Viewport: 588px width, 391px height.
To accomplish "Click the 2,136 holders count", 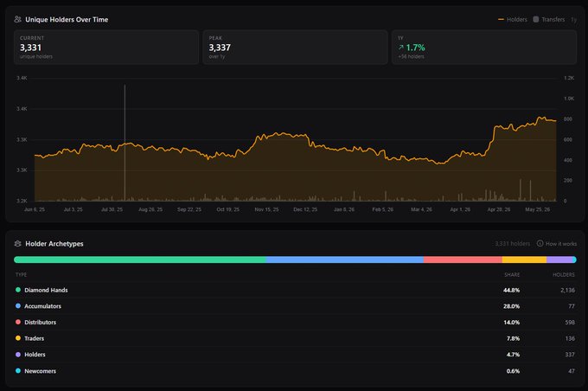I will pos(568,290).
